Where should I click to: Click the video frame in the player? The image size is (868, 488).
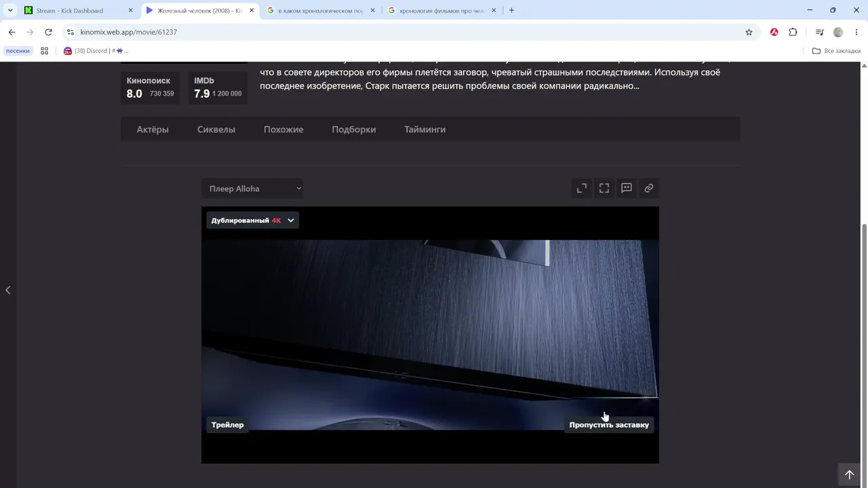(430, 335)
